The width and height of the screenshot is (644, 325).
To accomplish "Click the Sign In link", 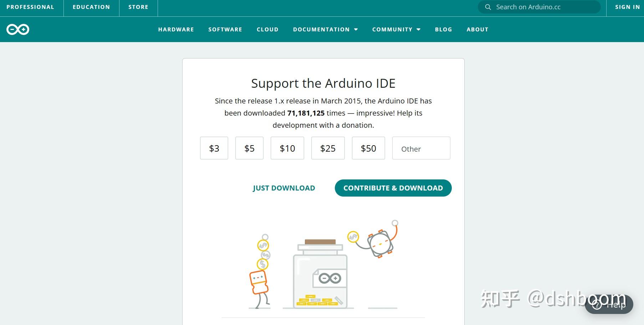I will pyautogui.click(x=628, y=7).
